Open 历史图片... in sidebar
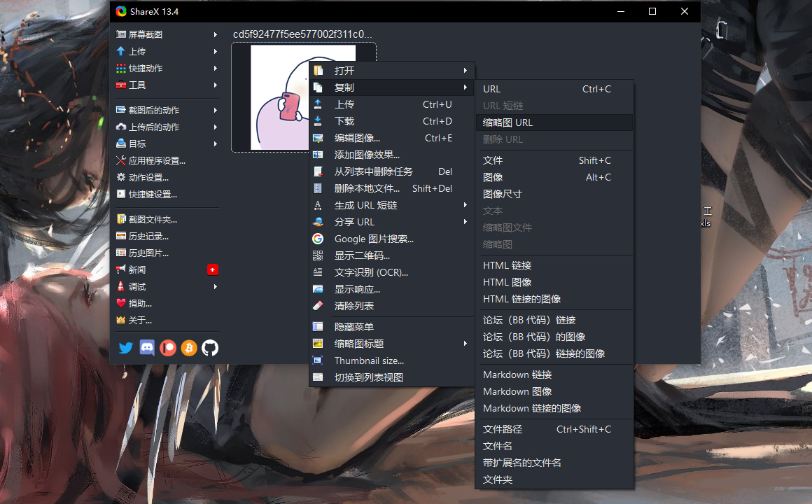This screenshot has width=812, height=504. [167, 253]
